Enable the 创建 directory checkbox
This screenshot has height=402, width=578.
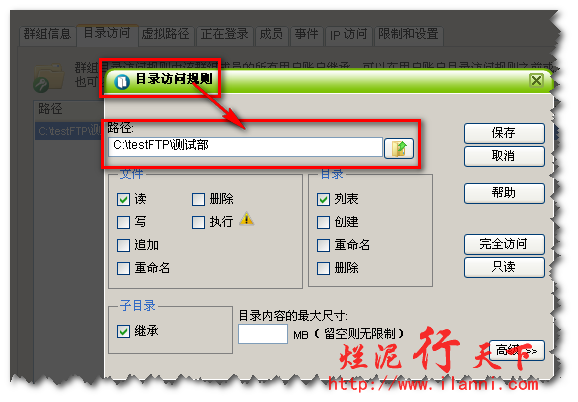pyautogui.click(x=323, y=222)
